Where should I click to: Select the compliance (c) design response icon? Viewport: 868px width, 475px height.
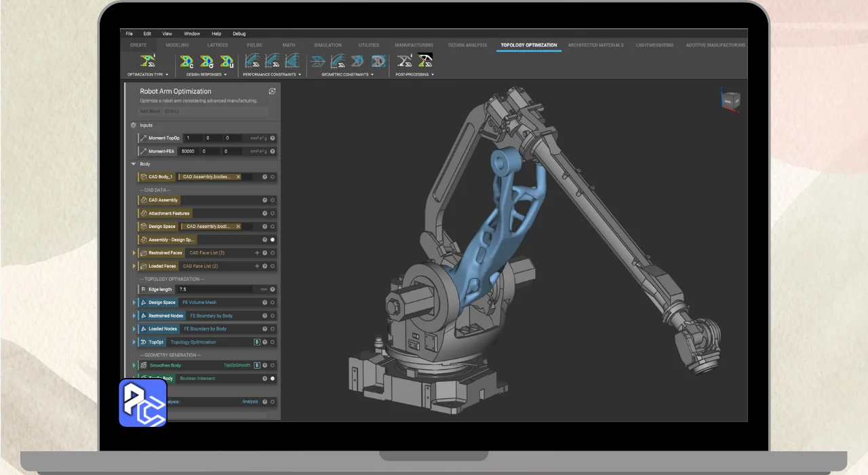click(187, 62)
